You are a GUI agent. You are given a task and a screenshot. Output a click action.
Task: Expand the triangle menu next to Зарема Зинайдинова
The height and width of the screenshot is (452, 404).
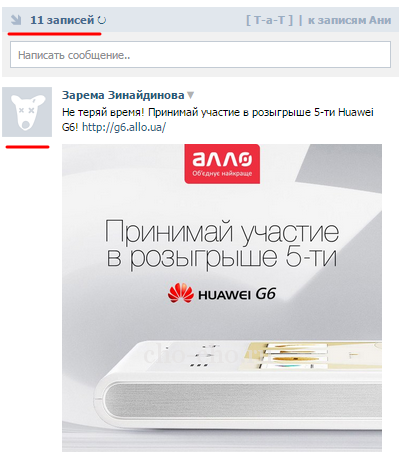pos(190,95)
